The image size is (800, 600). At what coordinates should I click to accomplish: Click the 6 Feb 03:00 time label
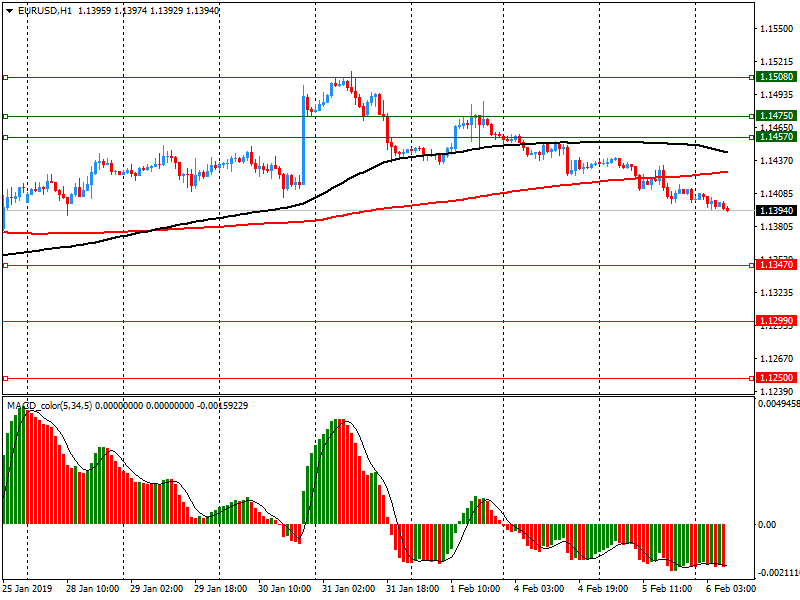731,590
